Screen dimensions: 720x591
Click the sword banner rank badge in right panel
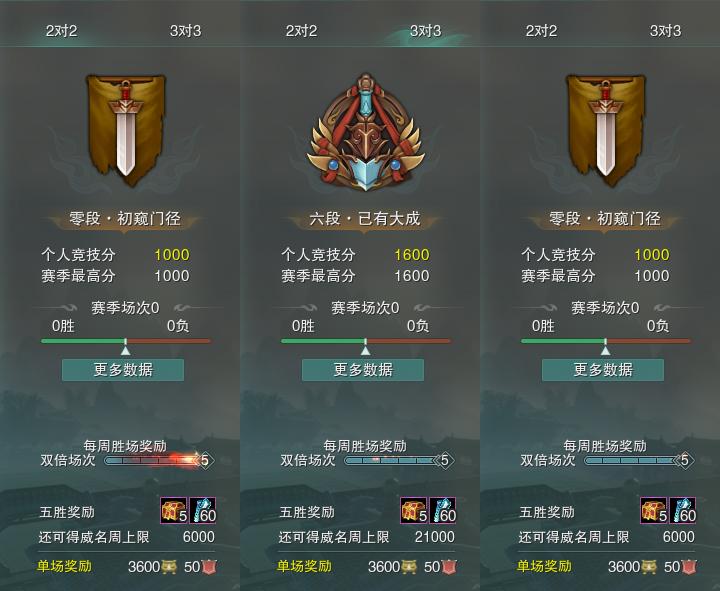click(x=606, y=130)
